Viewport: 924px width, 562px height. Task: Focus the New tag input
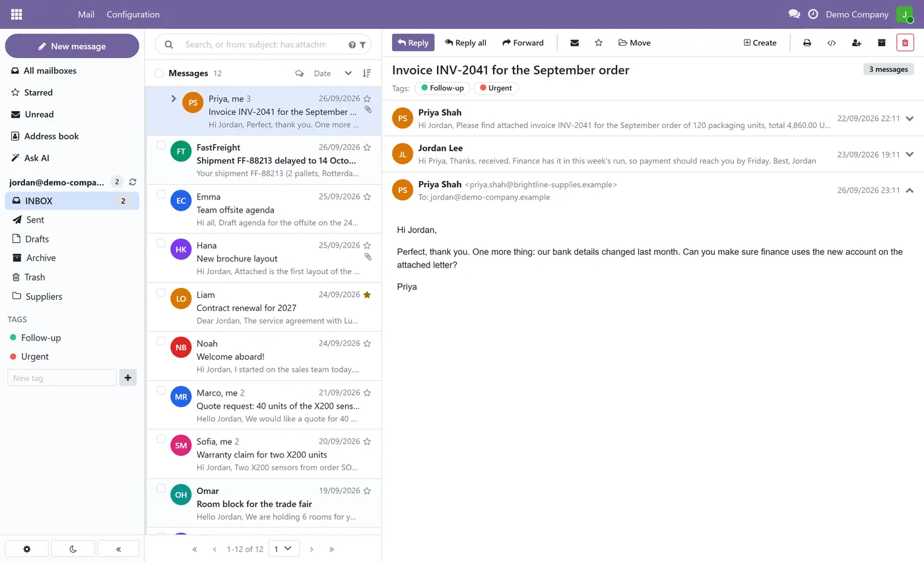pyautogui.click(x=62, y=378)
